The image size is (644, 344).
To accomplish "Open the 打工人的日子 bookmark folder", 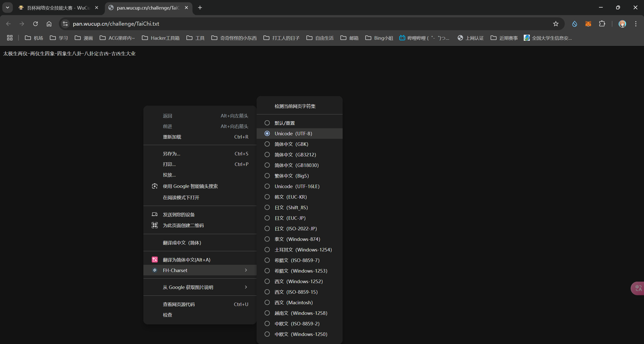I will [x=281, y=38].
